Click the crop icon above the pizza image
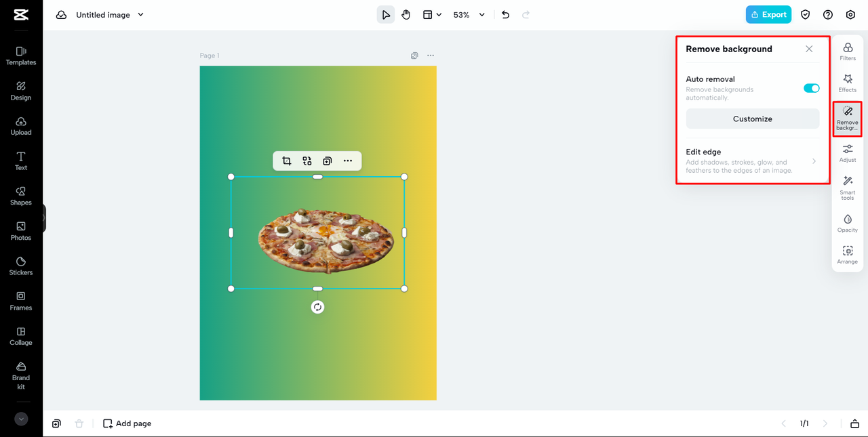Screen dimensions: 868x437 click(287, 161)
